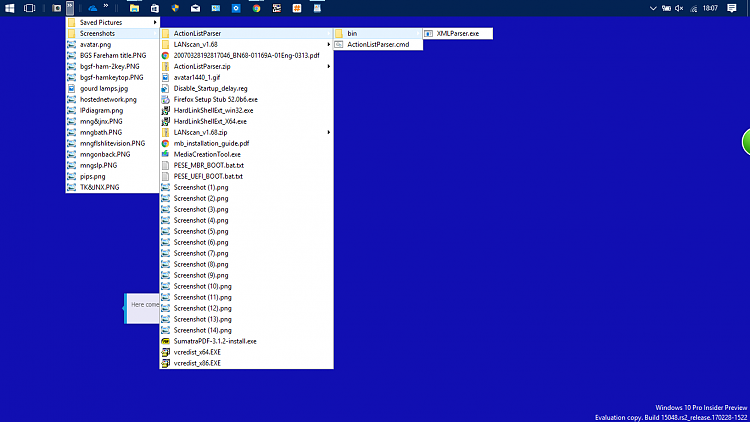Click the muted volume tray icon
This screenshot has width=750, height=422.
tap(679, 8)
